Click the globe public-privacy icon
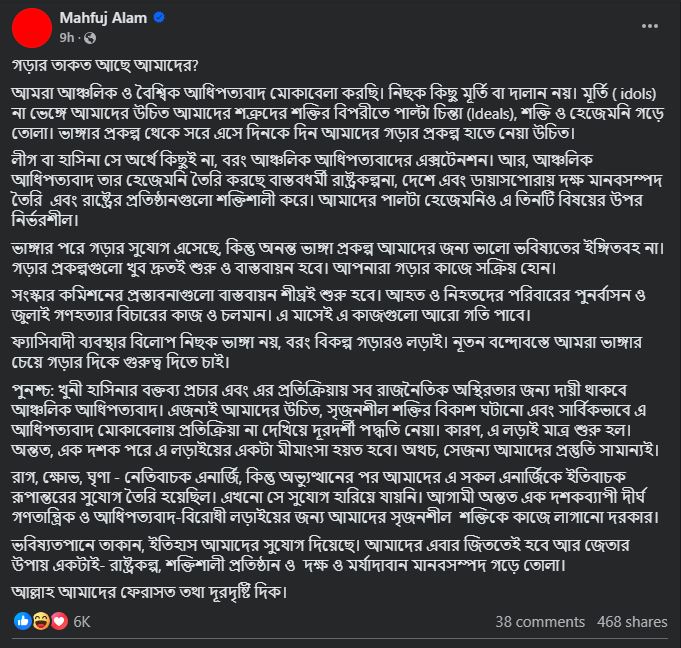This screenshot has height=648, width=681. pyautogui.click(x=90, y=38)
